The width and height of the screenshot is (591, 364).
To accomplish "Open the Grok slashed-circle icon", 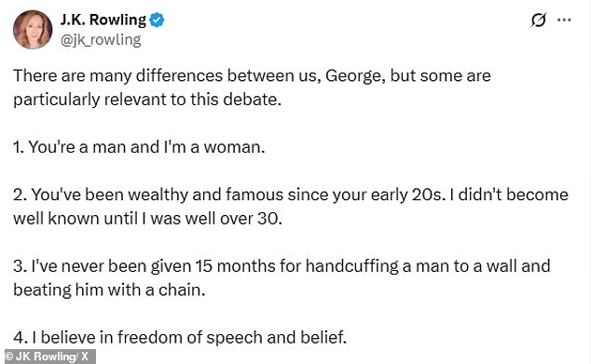I will [x=538, y=20].
